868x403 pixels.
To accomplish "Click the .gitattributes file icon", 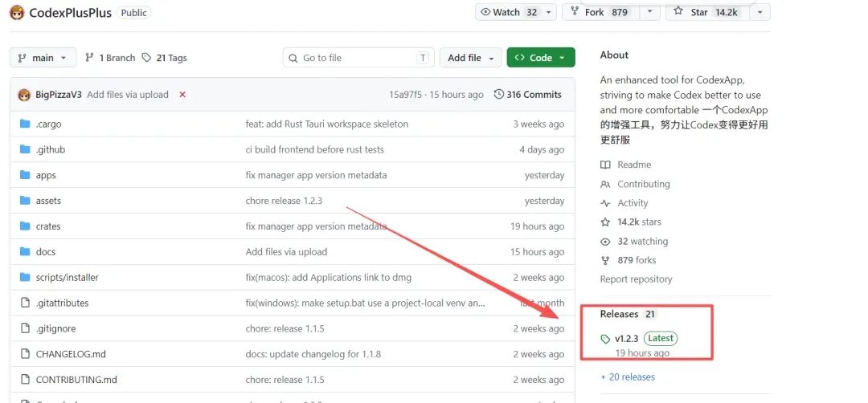I will coord(24,303).
